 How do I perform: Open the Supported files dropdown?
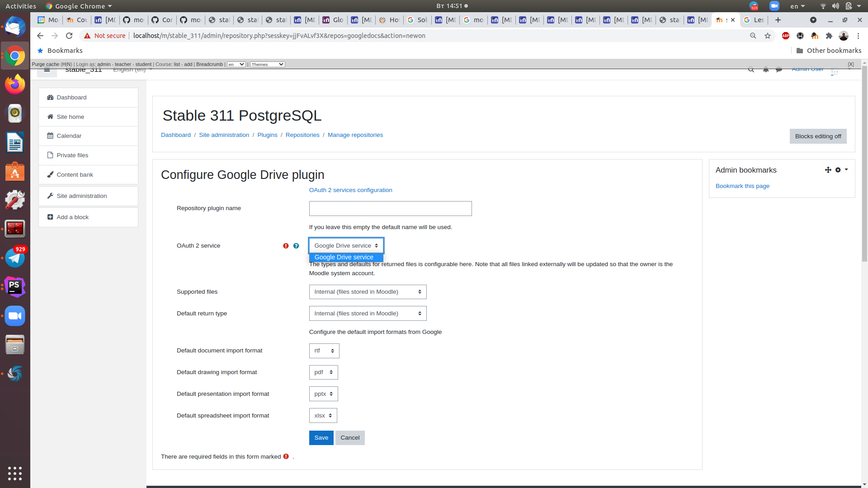click(x=368, y=292)
